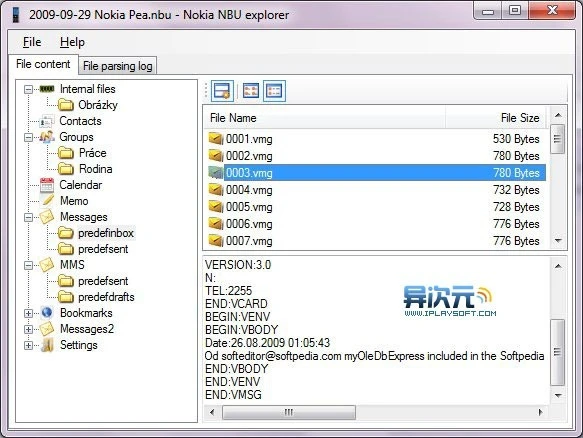Select the Memo tree item
The height and width of the screenshot is (438, 583).
74,201
